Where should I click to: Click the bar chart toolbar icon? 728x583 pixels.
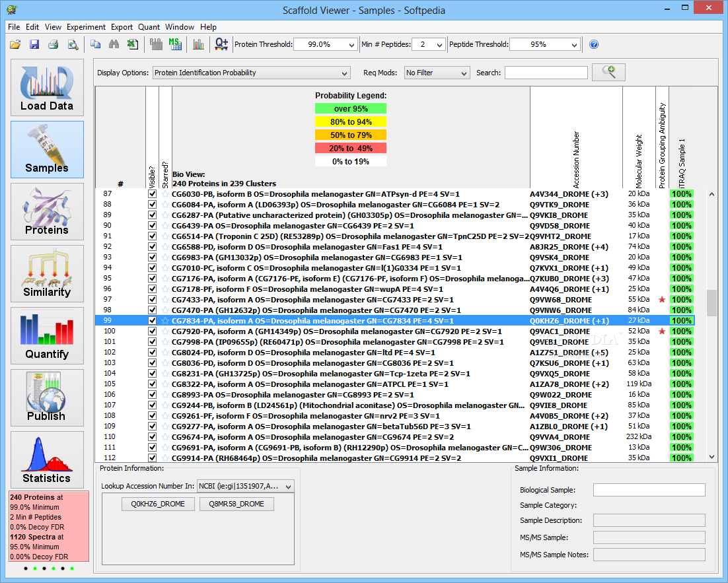coord(198,44)
